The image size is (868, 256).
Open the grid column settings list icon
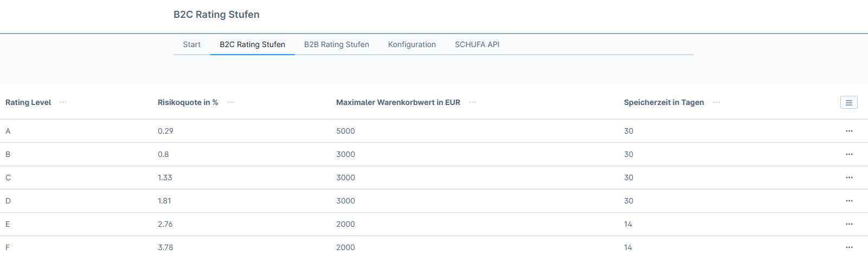848,102
